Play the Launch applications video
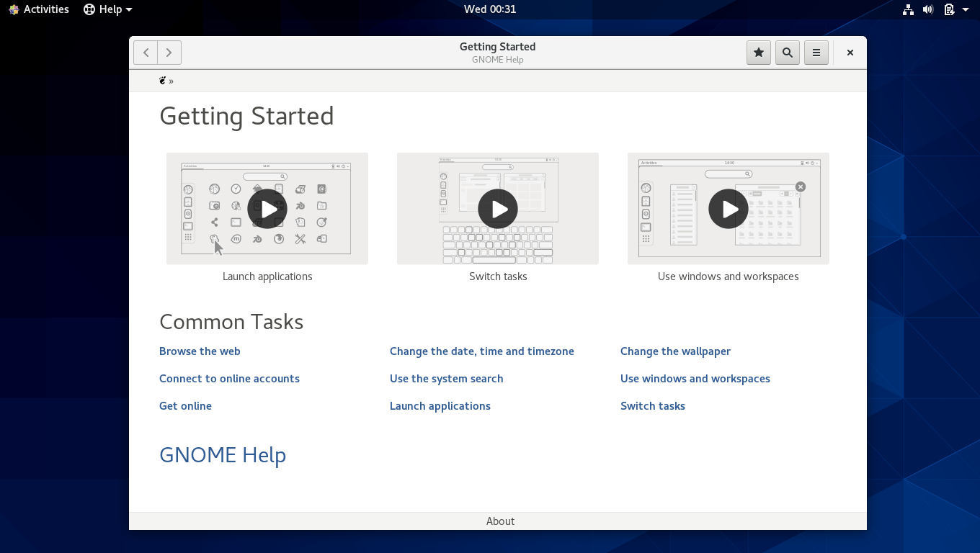980x553 pixels. tap(267, 209)
